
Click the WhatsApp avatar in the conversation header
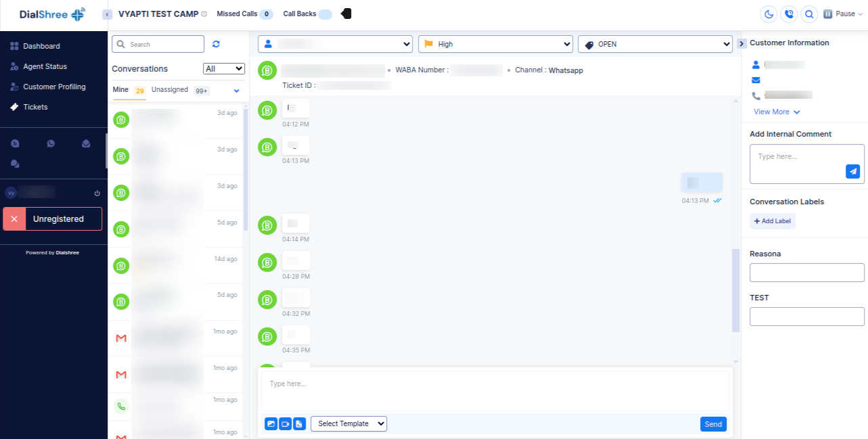[267, 70]
